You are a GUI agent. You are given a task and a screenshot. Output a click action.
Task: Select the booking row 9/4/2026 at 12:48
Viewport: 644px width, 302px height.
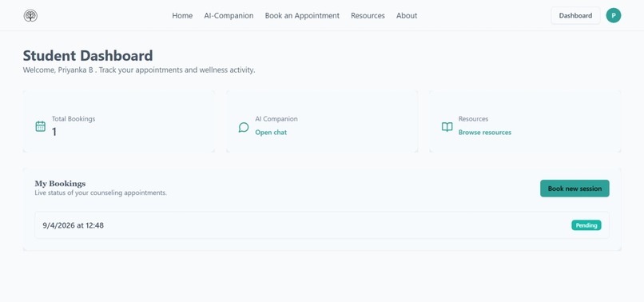click(x=322, y=225)
